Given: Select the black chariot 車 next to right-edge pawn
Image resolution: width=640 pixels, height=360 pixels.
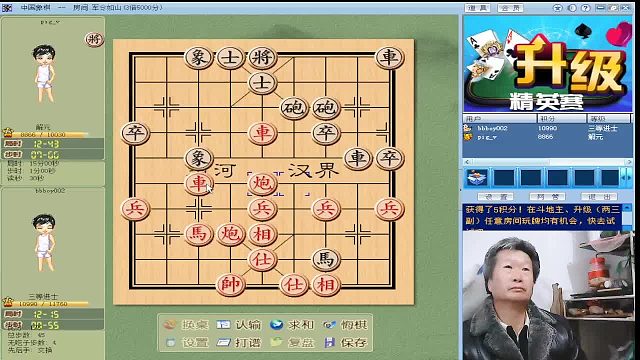Looking at the screenshot, I should (x=358, y=158).
